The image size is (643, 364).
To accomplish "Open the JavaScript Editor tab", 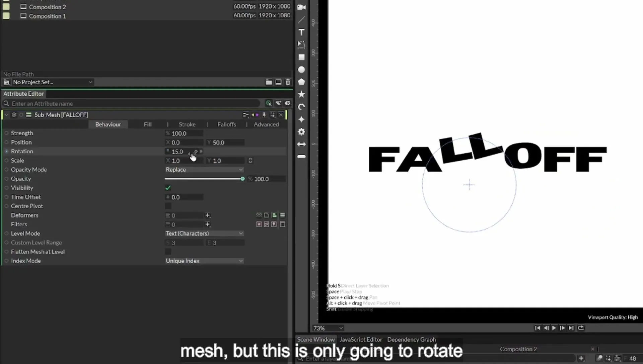I will [361, 340].
